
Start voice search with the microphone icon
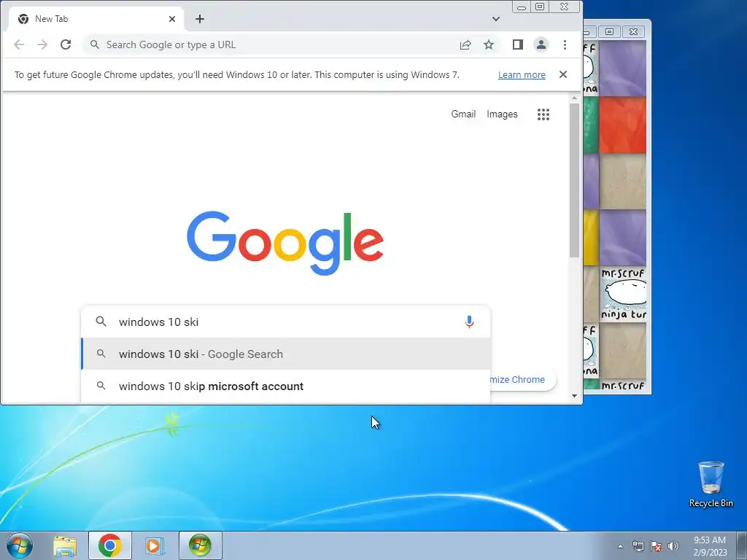click(469, 322)
